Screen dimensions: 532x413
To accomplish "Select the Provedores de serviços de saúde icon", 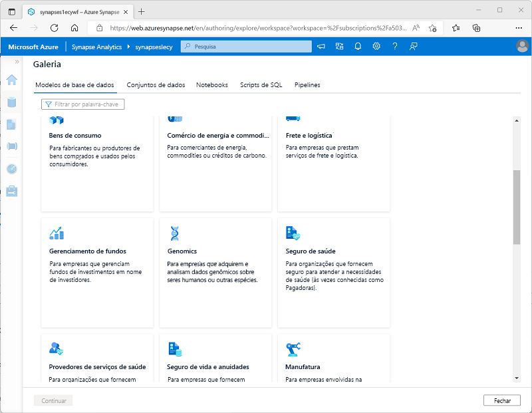I will [x=56, y=348].
